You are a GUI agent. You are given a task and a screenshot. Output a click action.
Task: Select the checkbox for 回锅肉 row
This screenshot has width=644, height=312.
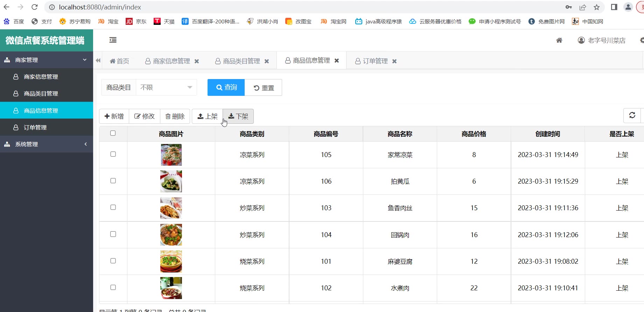tap(113, 234)
